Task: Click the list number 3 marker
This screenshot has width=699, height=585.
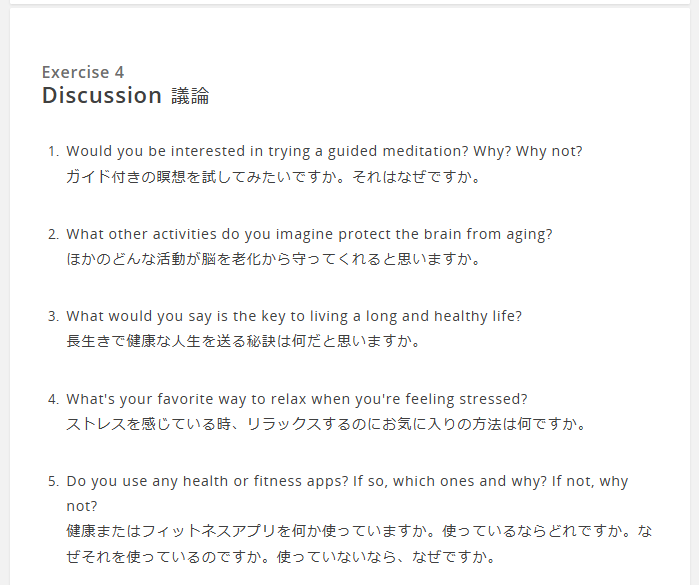Action: tap(53, 317)
